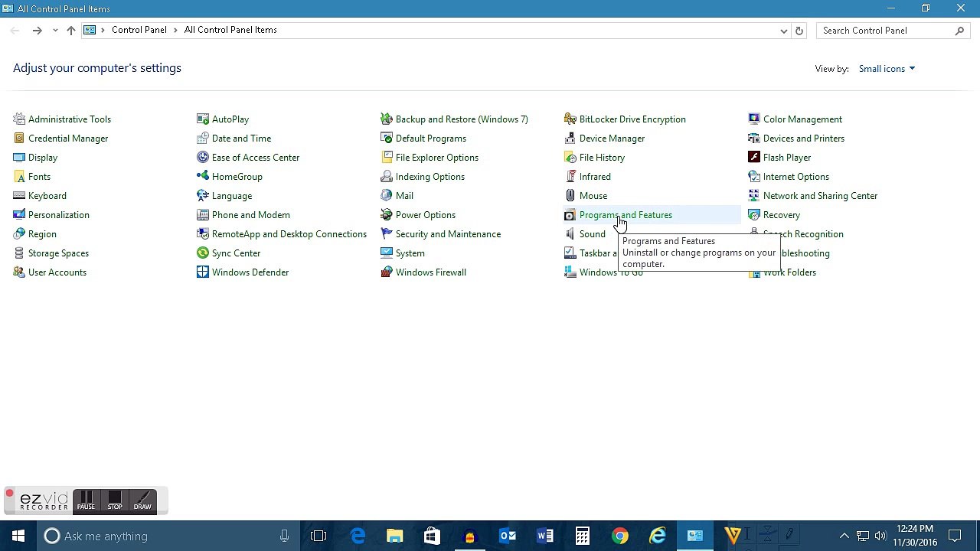Expand the chevron after Control Panel breadcrumb
The image size is (980, 551).
pyautogui.click(x=175, y=30)
